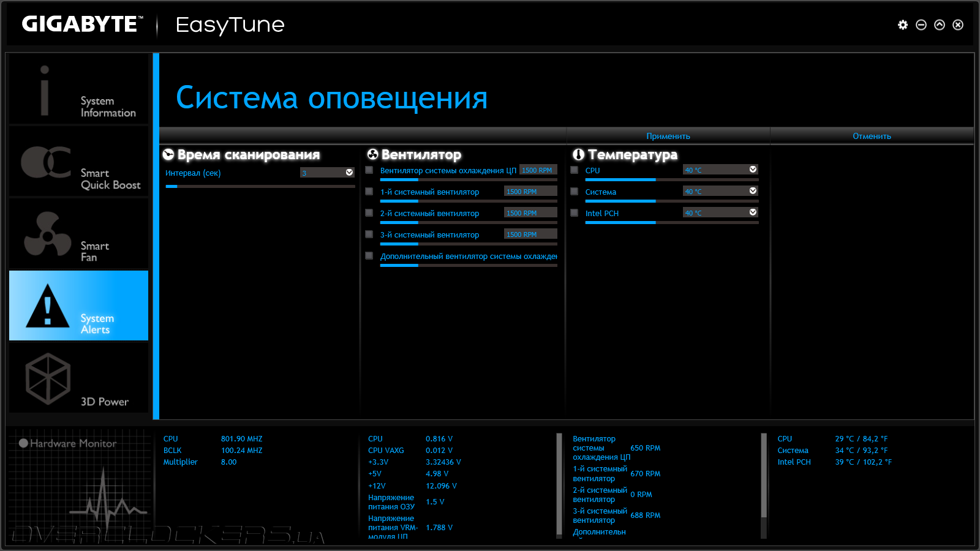Enable the CPU temperature alert checkbox

click(x=575, y=170)
